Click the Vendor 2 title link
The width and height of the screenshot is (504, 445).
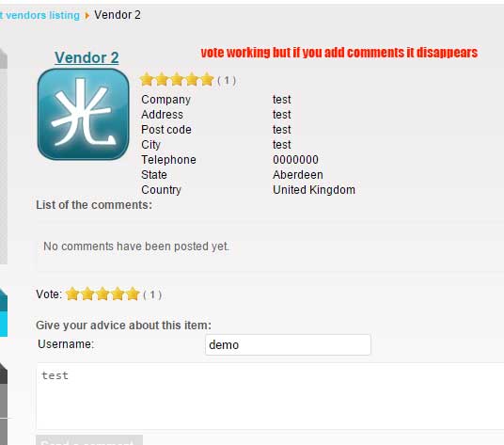click(x=87, y=58)
